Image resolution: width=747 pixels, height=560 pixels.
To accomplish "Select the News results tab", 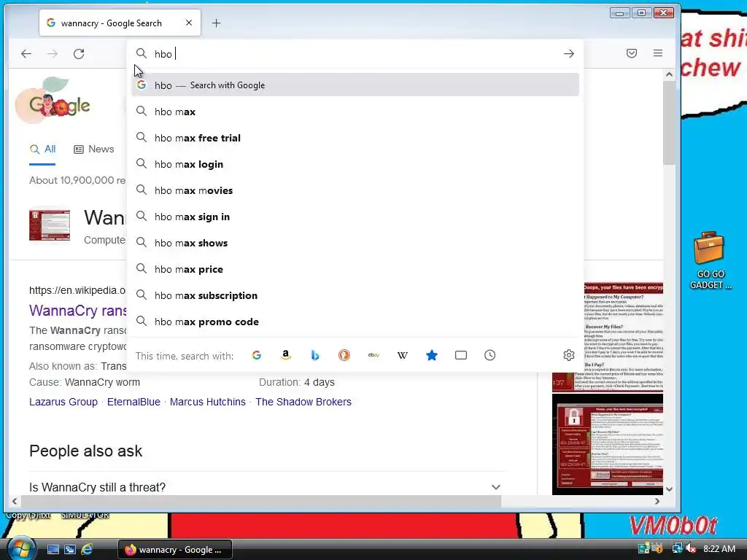I will click(94, 149).
